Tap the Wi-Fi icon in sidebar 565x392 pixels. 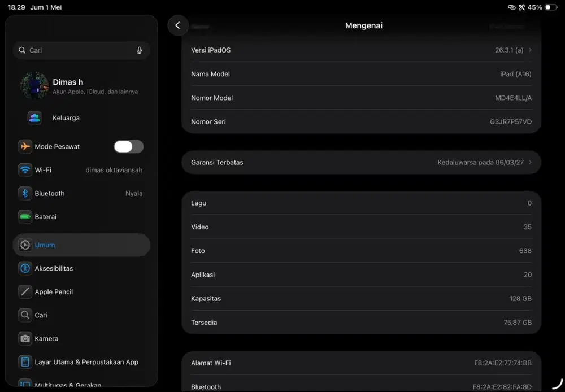point(25,169)
